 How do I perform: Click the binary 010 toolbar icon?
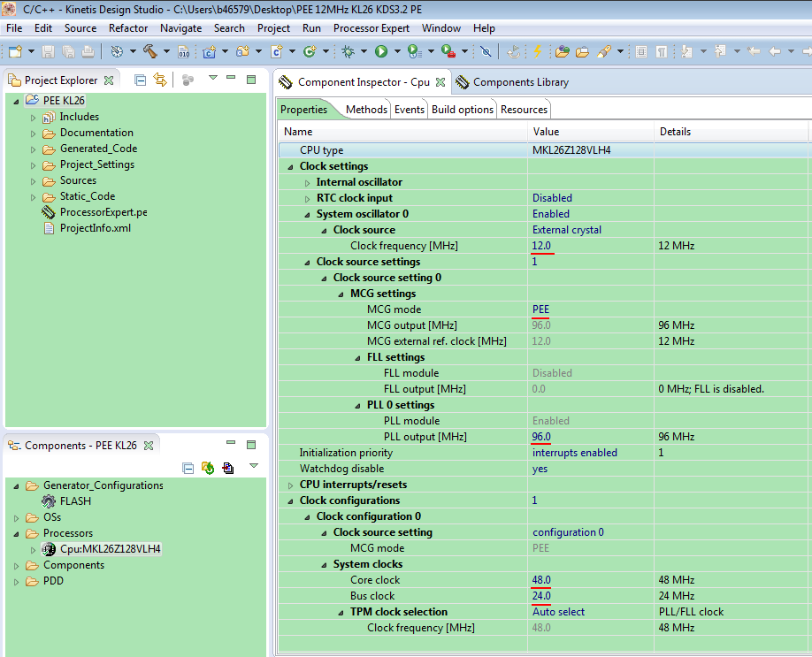pyautogui.click(x=184, y=52)
